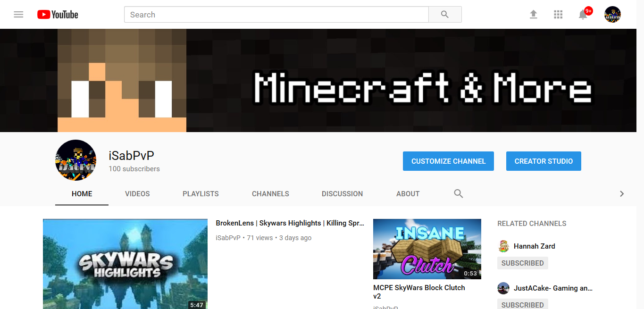Viewport: 644px width, 309px height.
Task: Toggle SUBSCRIBED for JustACake
Action: (x=523, y=305)
